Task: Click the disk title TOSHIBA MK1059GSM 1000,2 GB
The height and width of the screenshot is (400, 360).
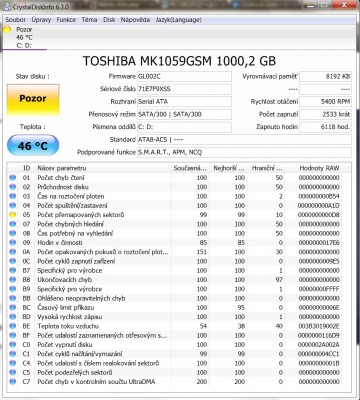Action: [x=179, y=61]
